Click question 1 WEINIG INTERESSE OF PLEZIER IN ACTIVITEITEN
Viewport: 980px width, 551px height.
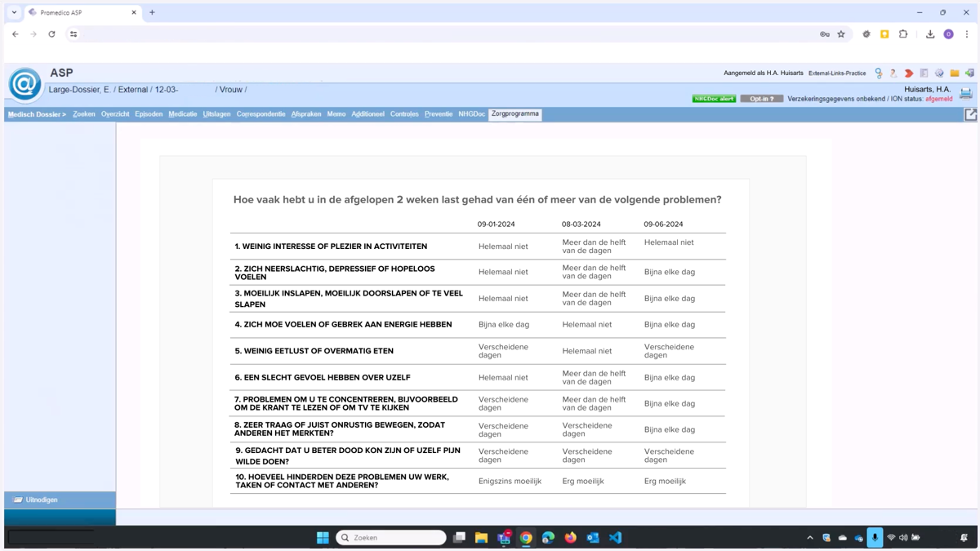pyautogui.click(x=331, y=247)
